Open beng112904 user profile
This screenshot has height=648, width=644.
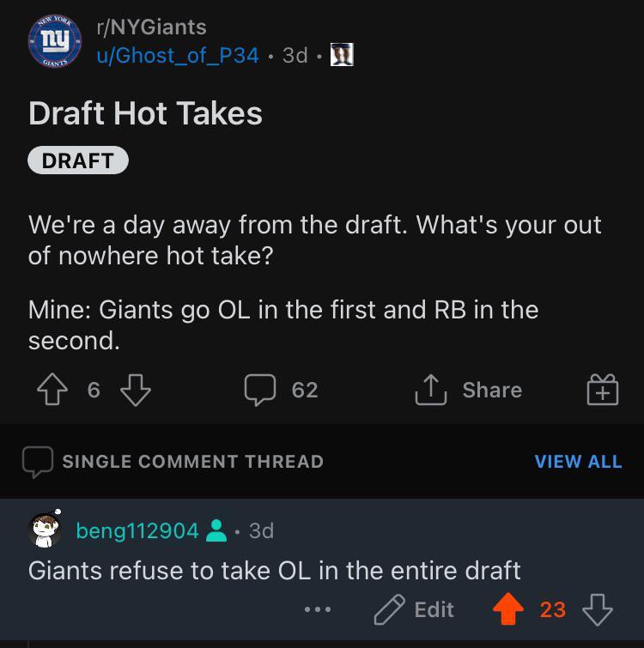tap(137, 531)
